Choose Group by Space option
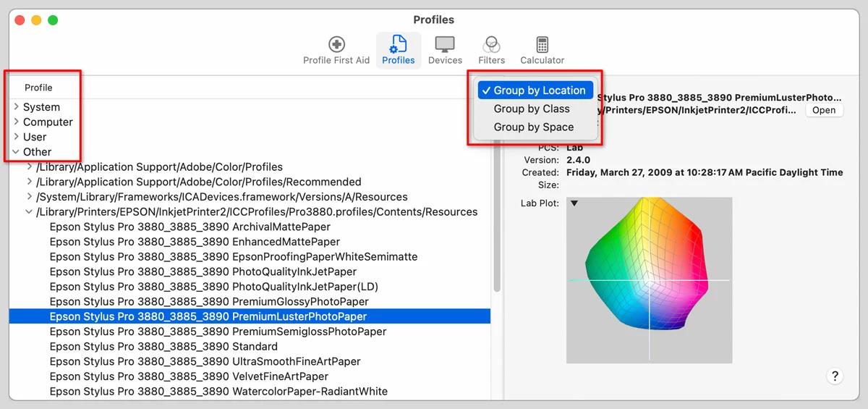This screenshot has height=409, width=868. click(x=534, y=127)
